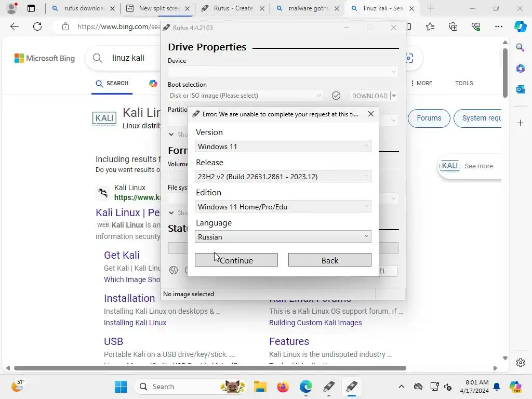Open the Boot selection dropdown in Rufus
Image resolution: width=532 pixels, height=399 pixels.
click(245, 96)
